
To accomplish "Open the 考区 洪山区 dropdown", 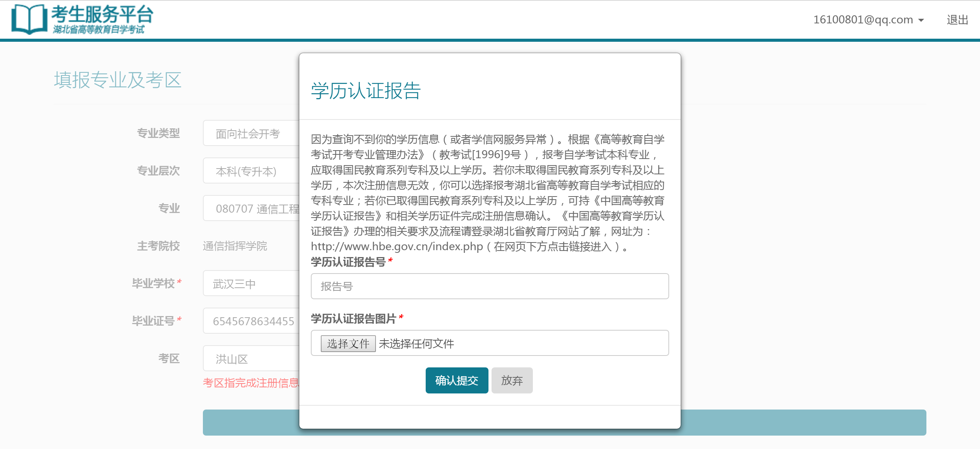I will (251, 359).
